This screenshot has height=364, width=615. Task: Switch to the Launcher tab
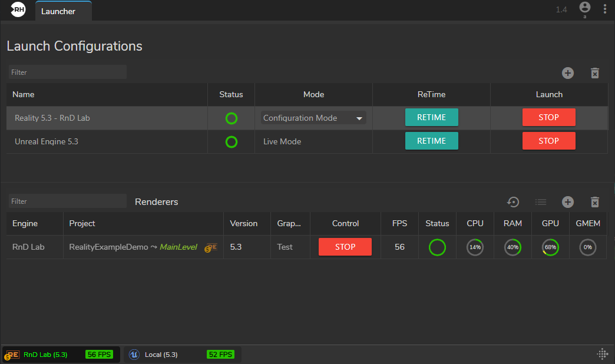pyautogui.click(x=64, y=11)
